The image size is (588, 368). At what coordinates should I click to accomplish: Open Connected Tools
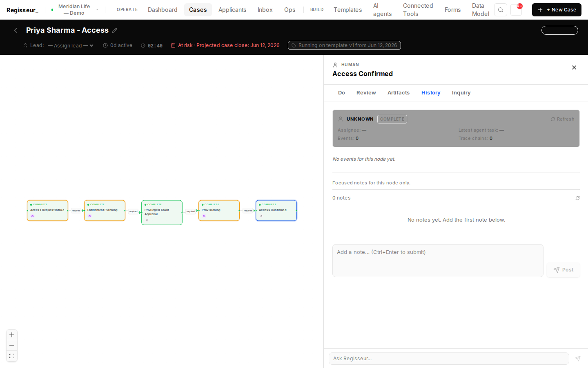(x=418, y=10)
